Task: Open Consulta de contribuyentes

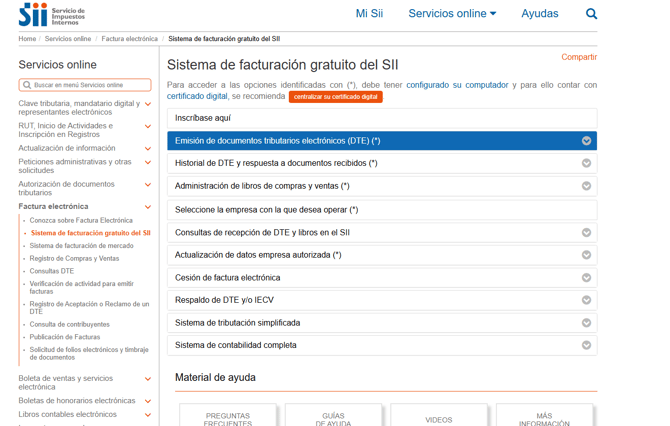Action: (x=70, y=324)
